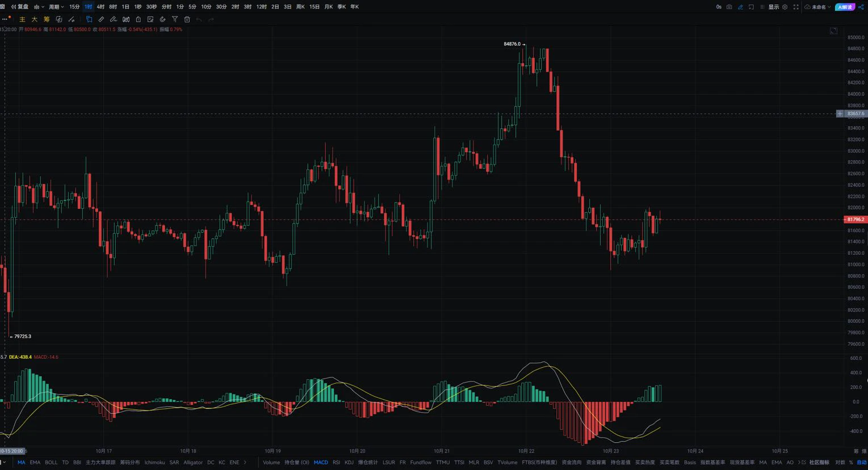Click the undo arrow icon

tap(199, 19)
